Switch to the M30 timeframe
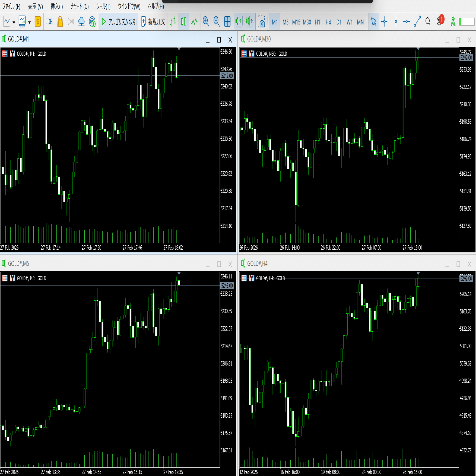This screenshot has width=476, height=476. 307,22
